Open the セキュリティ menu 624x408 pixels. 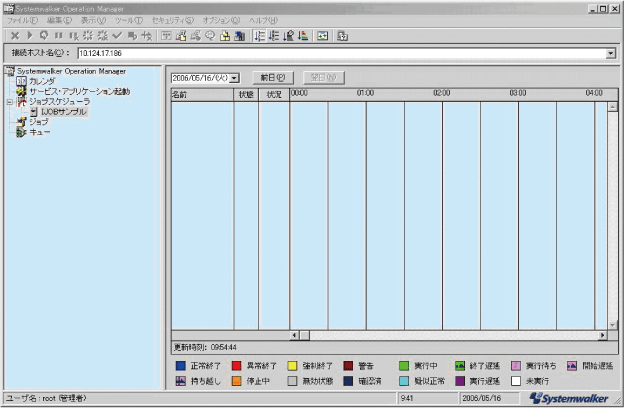click(x=172, y=20)
